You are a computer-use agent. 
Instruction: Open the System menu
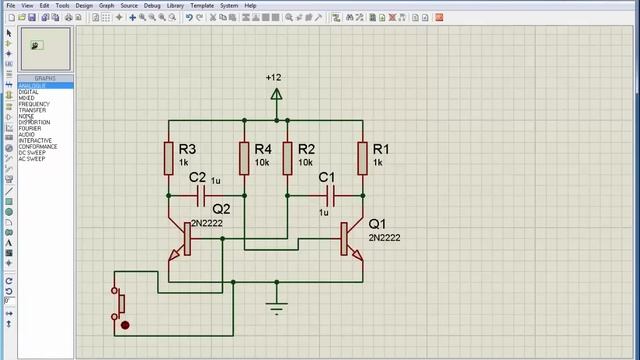229,6
